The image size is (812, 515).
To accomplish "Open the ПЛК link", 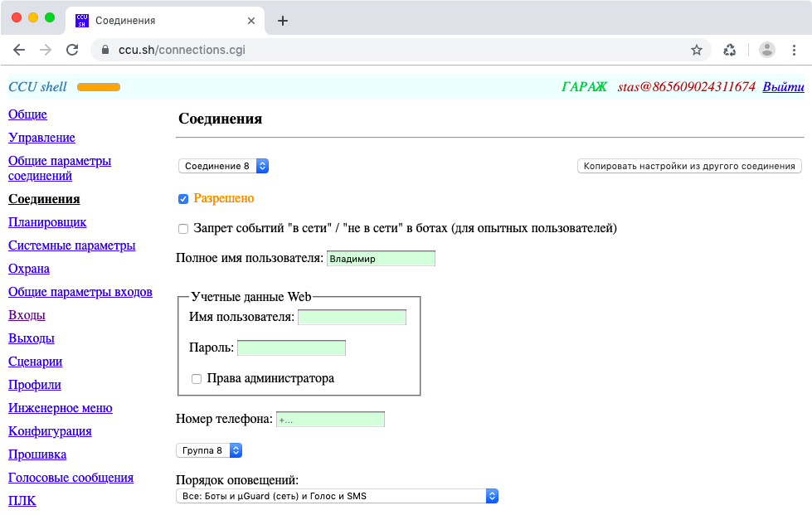I will (22, 501).
